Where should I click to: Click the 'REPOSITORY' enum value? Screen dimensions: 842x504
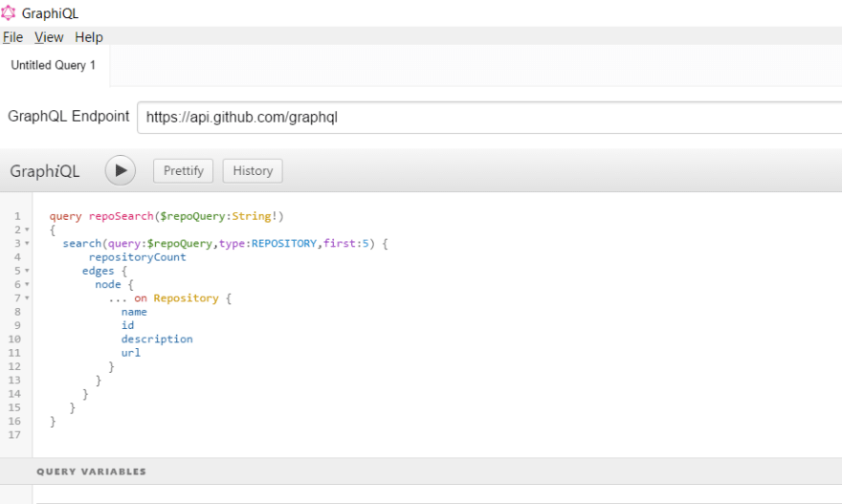[x=284, y=243]
